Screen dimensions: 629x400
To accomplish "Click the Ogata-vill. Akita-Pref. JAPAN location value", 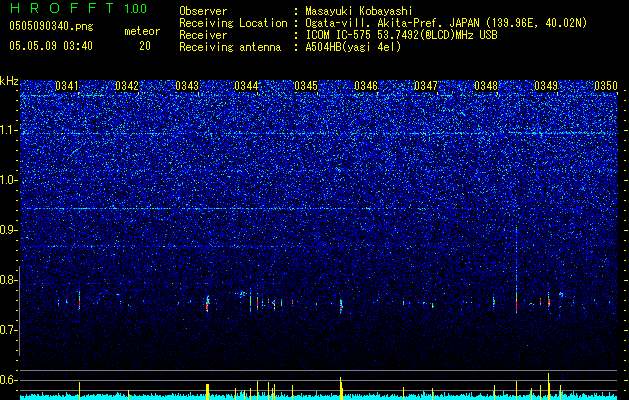I will click(446, 23).
